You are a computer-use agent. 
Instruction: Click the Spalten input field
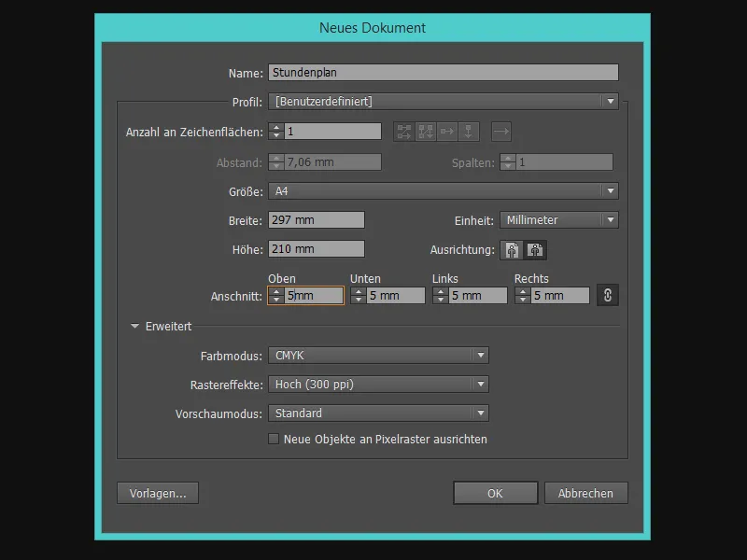(565, 161)
